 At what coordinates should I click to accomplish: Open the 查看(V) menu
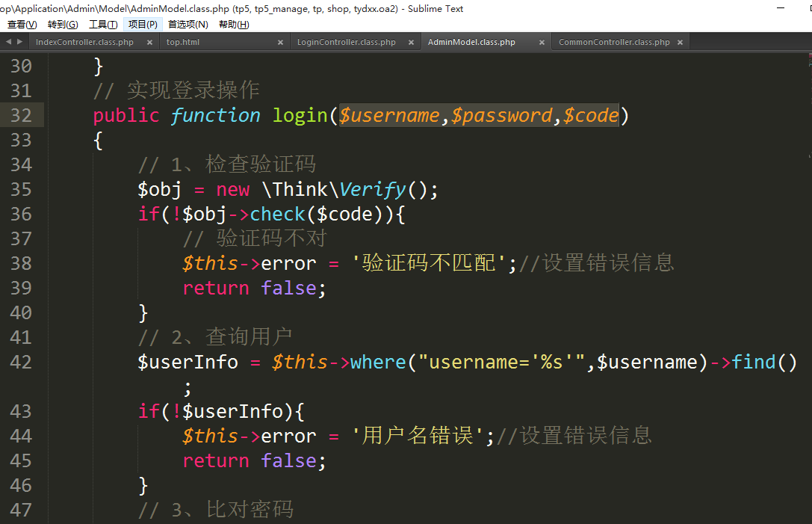[x=22, y=25]
